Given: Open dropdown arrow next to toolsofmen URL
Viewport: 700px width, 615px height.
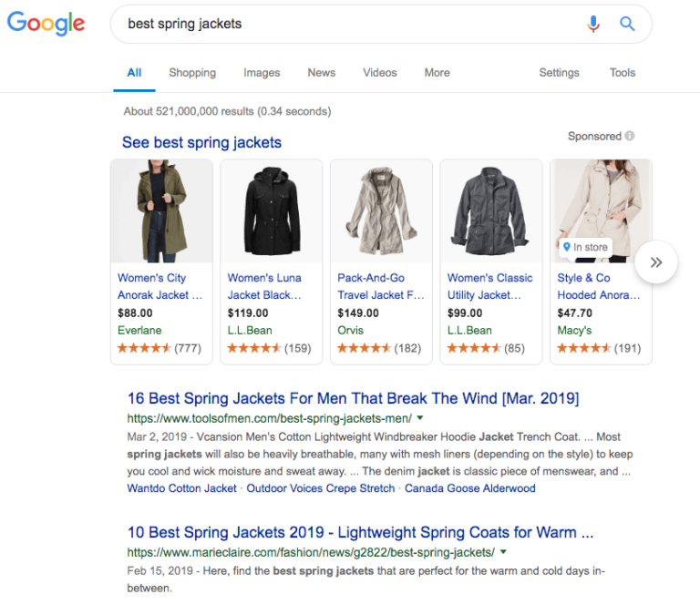Looking at the screenshot, I should click(x=419, y=418).
